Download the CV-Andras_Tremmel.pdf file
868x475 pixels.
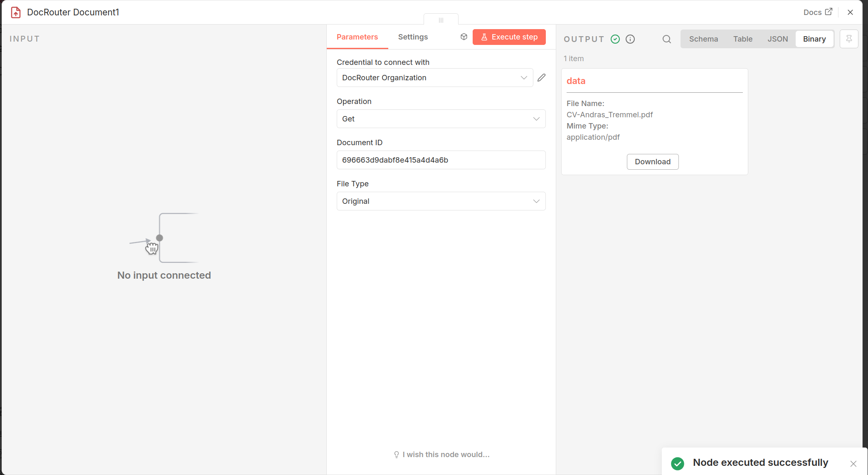(x=652, y=162)
